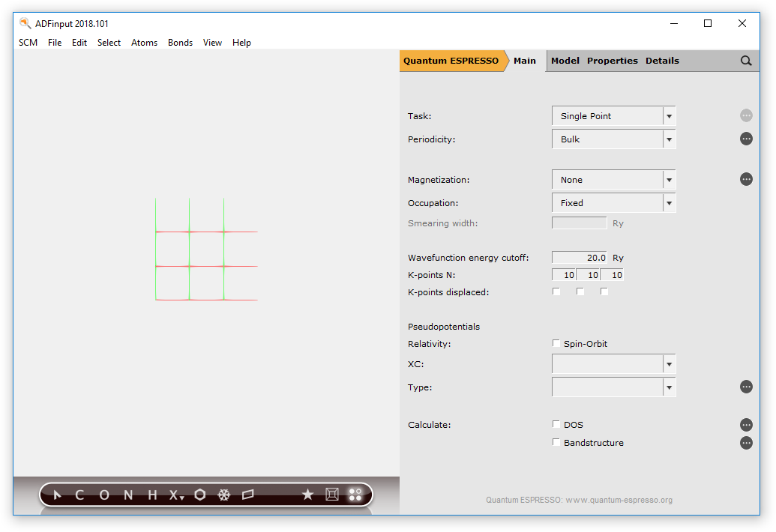Choose the Nitrogen (N) atom tool
776x532 pixels.
[128, 495]
